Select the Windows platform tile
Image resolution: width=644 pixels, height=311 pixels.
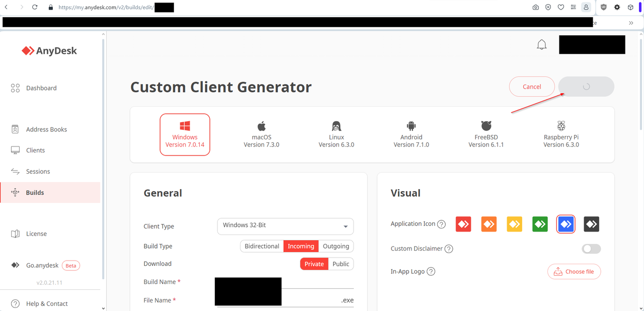[185, 134]
